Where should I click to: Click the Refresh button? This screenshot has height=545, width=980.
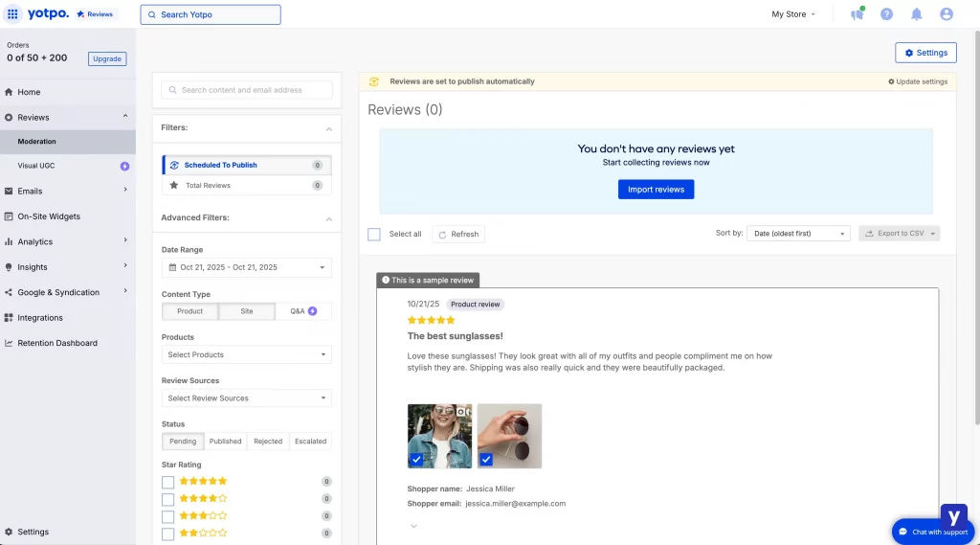click(458, 234)
